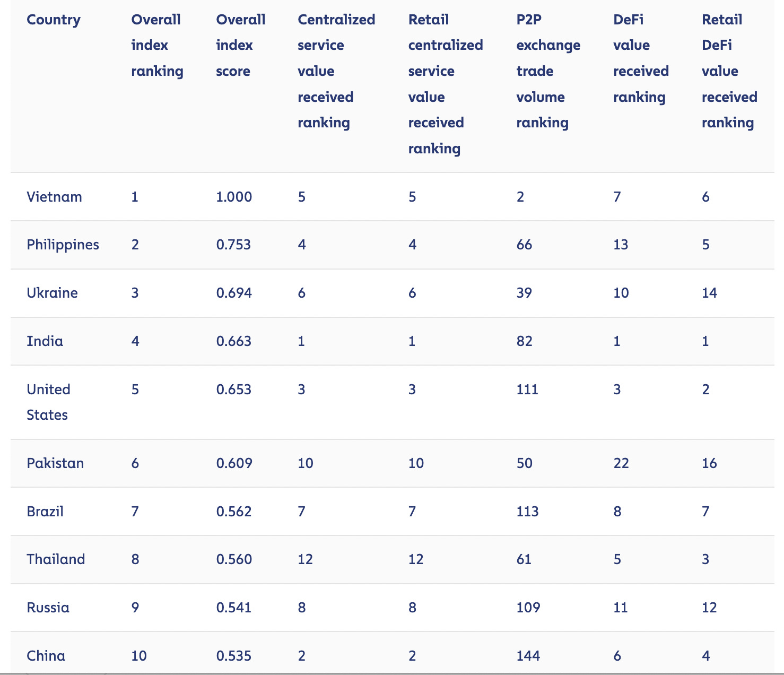Screen dimensions: 784x675
Task: Select the Vietnam country cell
Action: click(x=55, y=197)
